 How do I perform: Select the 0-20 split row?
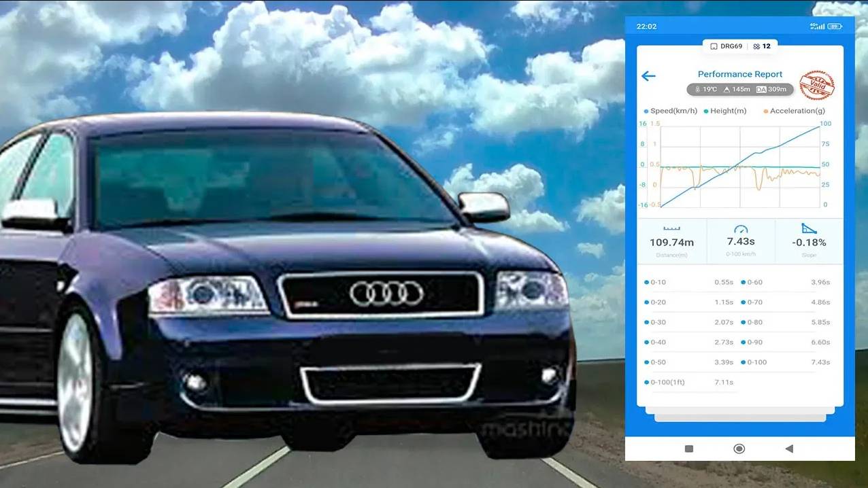click(x=688, y=302)
